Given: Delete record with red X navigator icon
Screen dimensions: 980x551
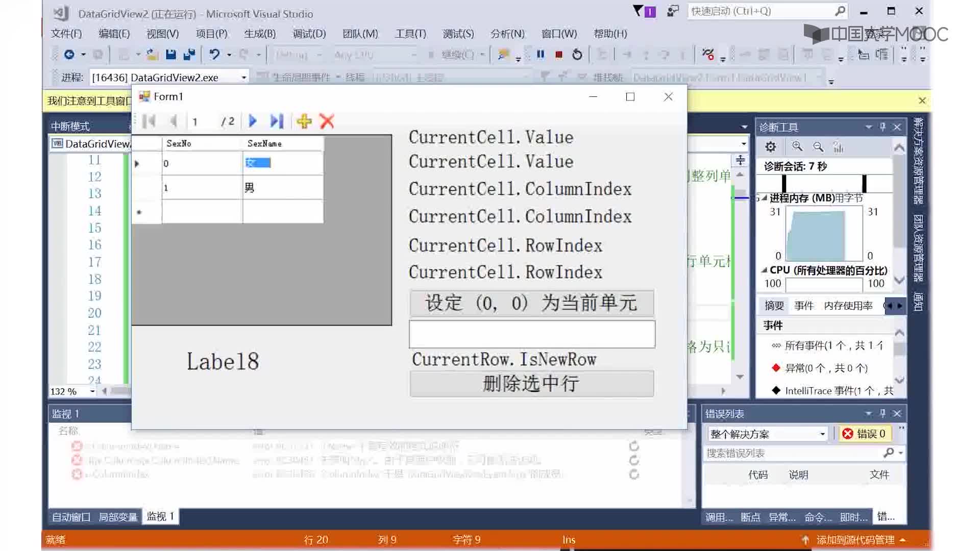Looking at the screenshot, I should (x=327, y=121).
